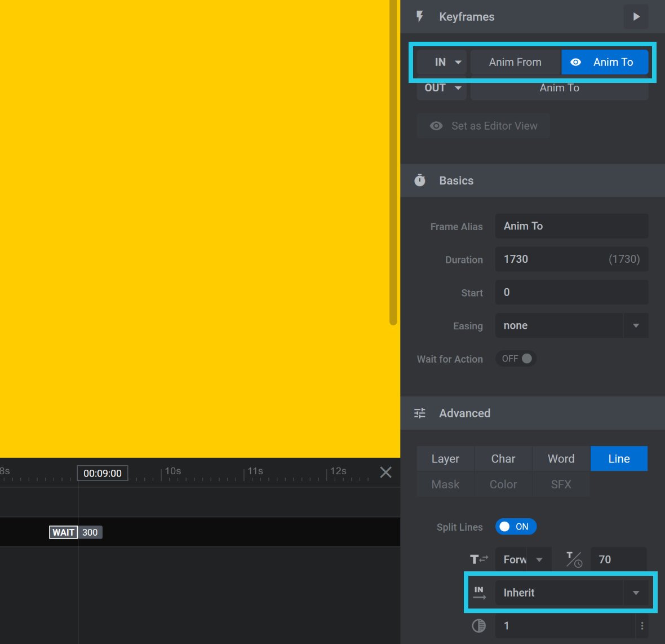Select the IN Anim To keyframe
Image resolution: width=665 pixels, height=644 pixels.
click(605, 63)
